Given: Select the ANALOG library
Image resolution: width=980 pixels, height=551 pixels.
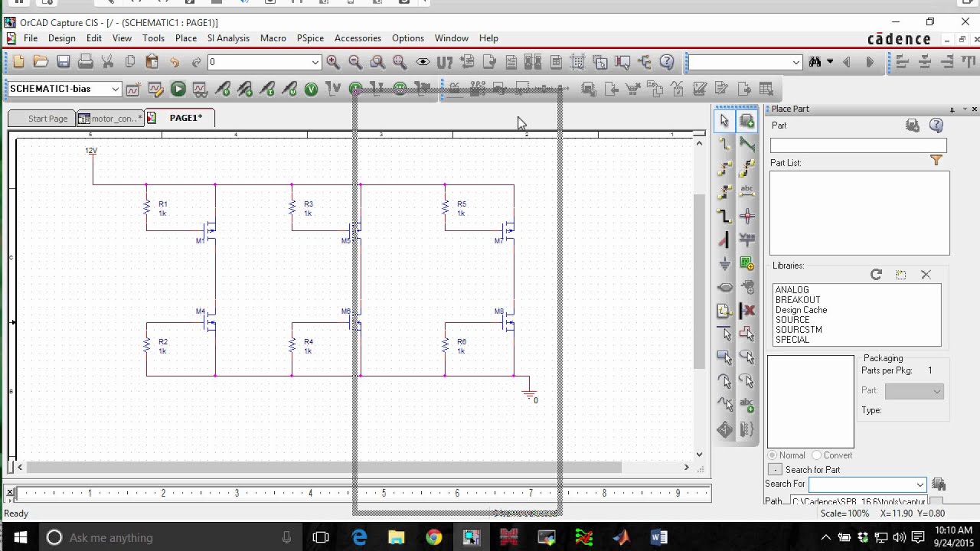Looking at the screenshot, I should (792, 290).
